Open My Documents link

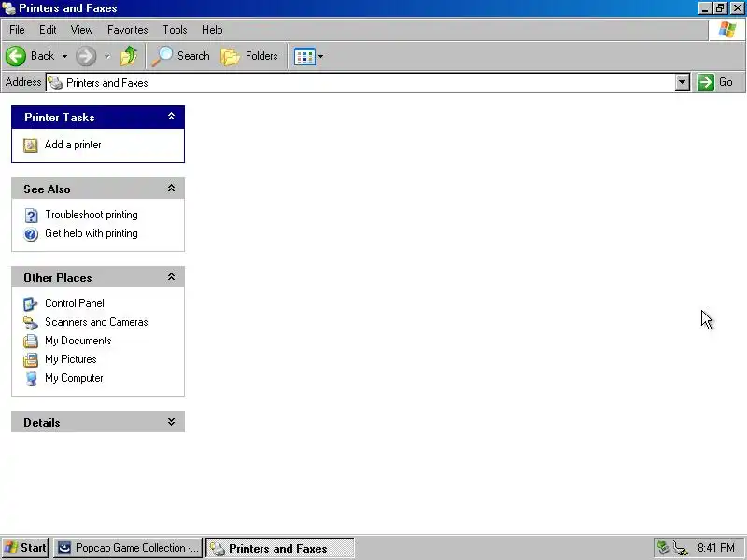pos(78,341)
